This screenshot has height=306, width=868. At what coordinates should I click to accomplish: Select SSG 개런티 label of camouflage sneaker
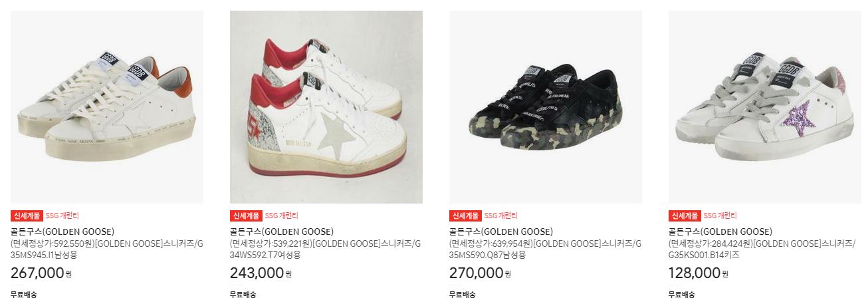point(501,216)
